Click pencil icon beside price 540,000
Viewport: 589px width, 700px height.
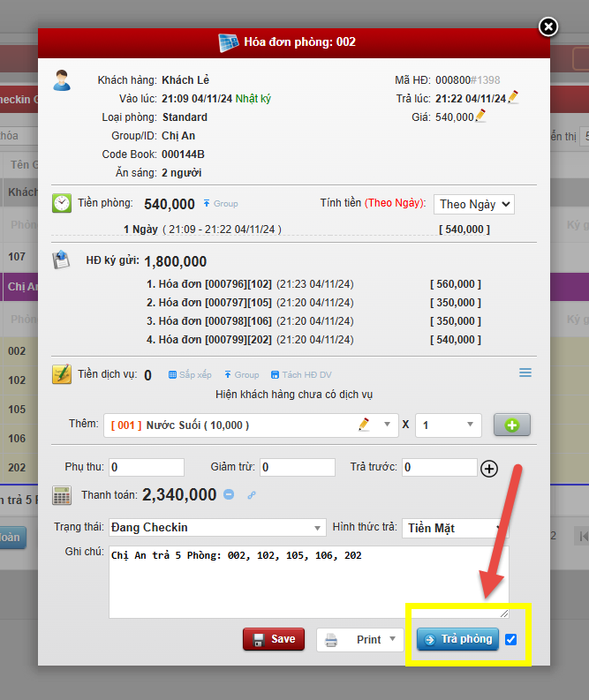click(x=481, y=117)
